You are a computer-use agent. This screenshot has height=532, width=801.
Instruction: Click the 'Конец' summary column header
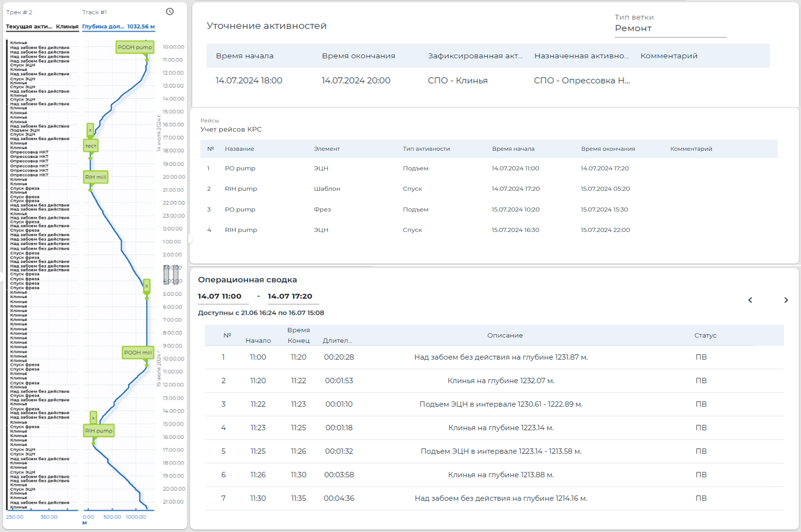(299, 341)
